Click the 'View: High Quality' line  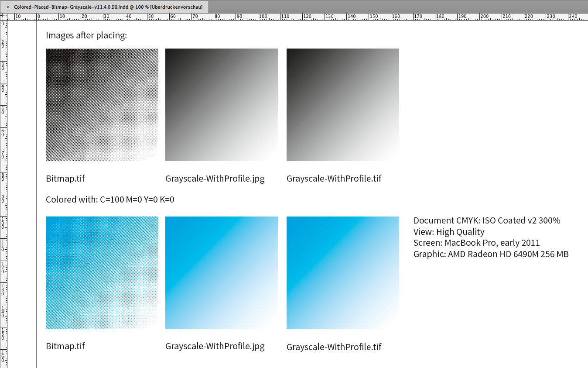point(449,232)
